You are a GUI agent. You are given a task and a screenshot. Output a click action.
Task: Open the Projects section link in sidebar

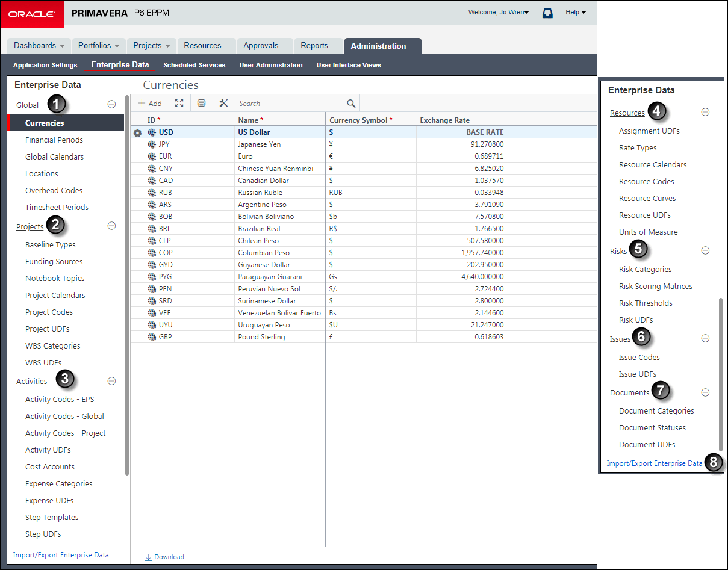[x=30, y=226]
